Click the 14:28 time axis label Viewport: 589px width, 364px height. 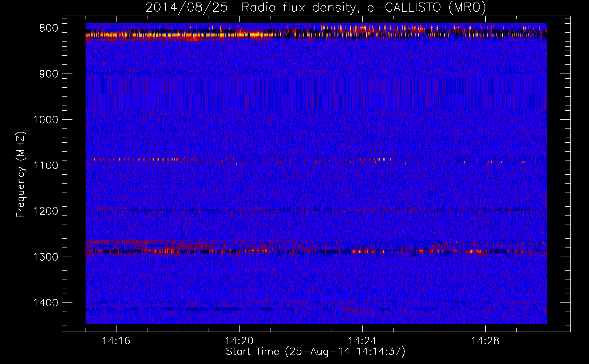click(485, 341)
